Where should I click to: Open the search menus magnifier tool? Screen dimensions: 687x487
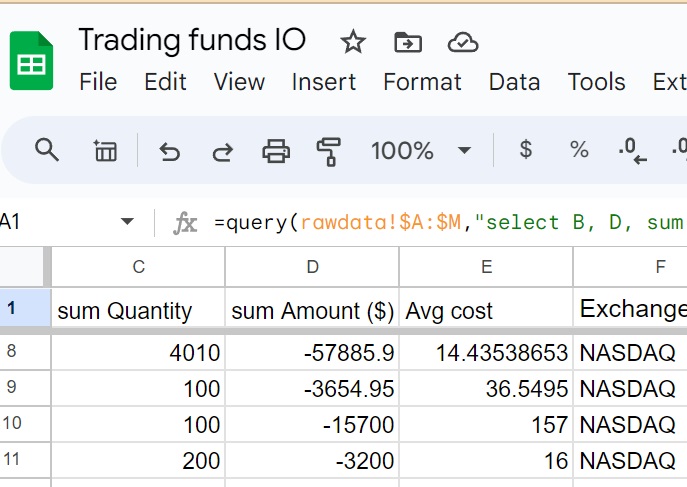47,150
